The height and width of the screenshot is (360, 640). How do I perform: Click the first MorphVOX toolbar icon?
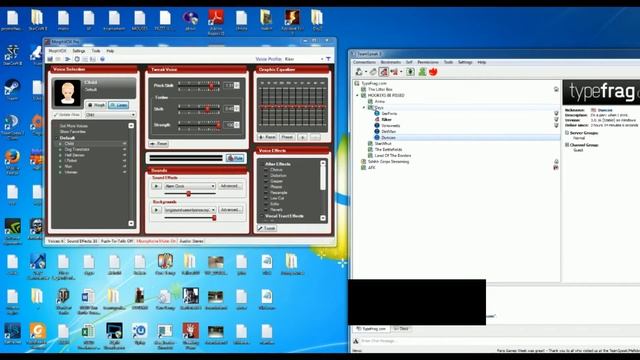[50, 59]
